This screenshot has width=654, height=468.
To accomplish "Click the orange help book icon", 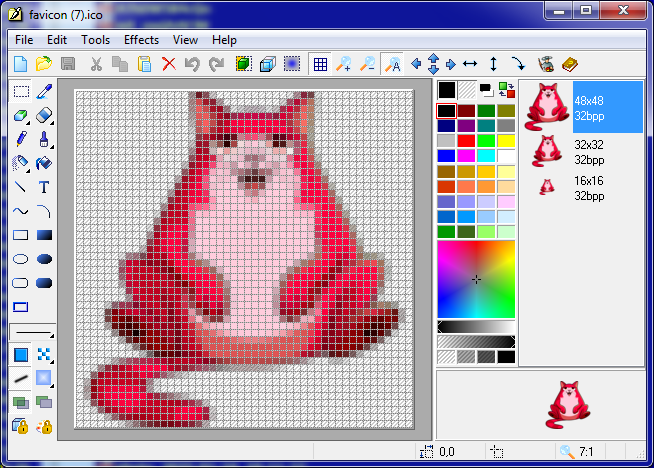I will (x=569, y=64).
